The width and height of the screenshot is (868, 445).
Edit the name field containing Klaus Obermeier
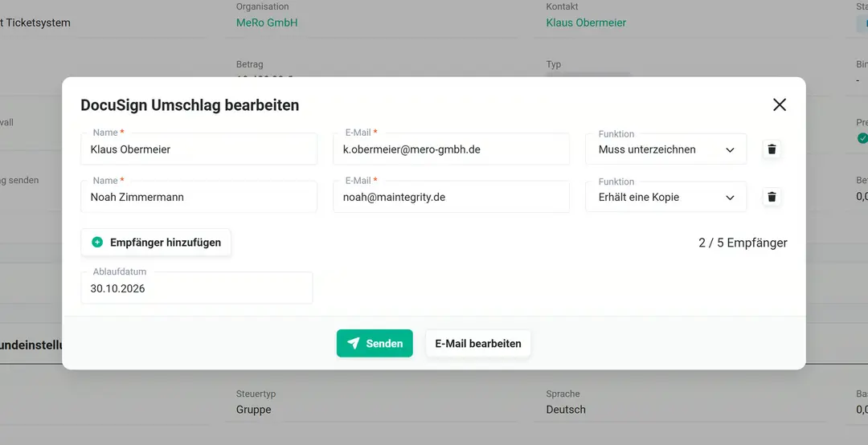(199, 149)
